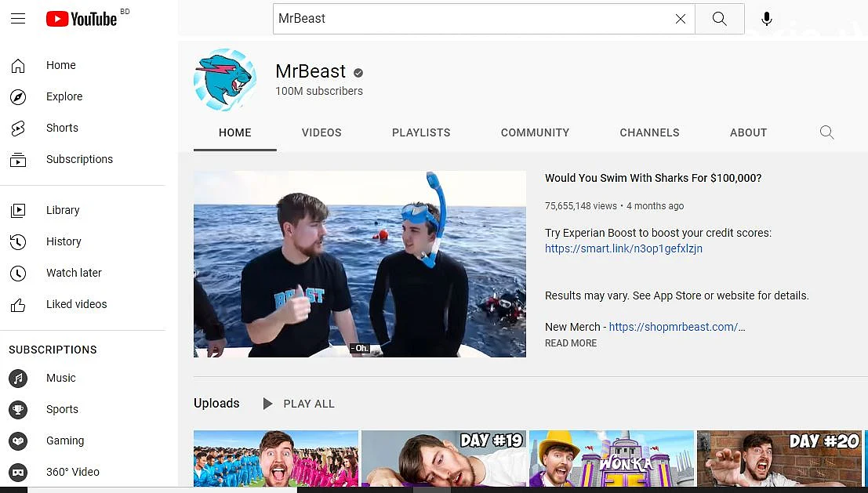Switch to the COMMUNITY tab
Viewport: 868px width, 493px height.
[535, 132]
